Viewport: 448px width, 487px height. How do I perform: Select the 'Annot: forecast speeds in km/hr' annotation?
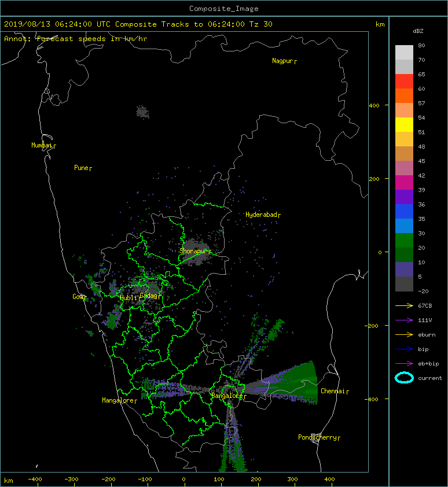tap(76, 39)
